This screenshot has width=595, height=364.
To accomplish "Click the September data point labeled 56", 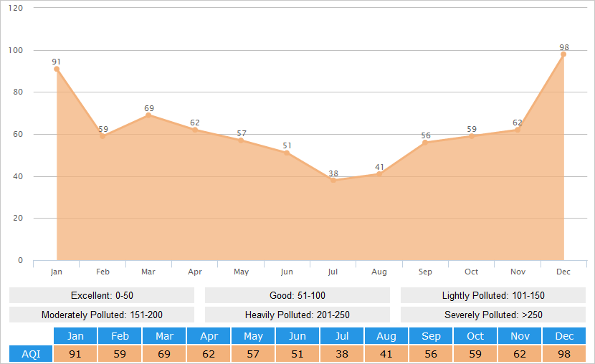I will (425, 143).
